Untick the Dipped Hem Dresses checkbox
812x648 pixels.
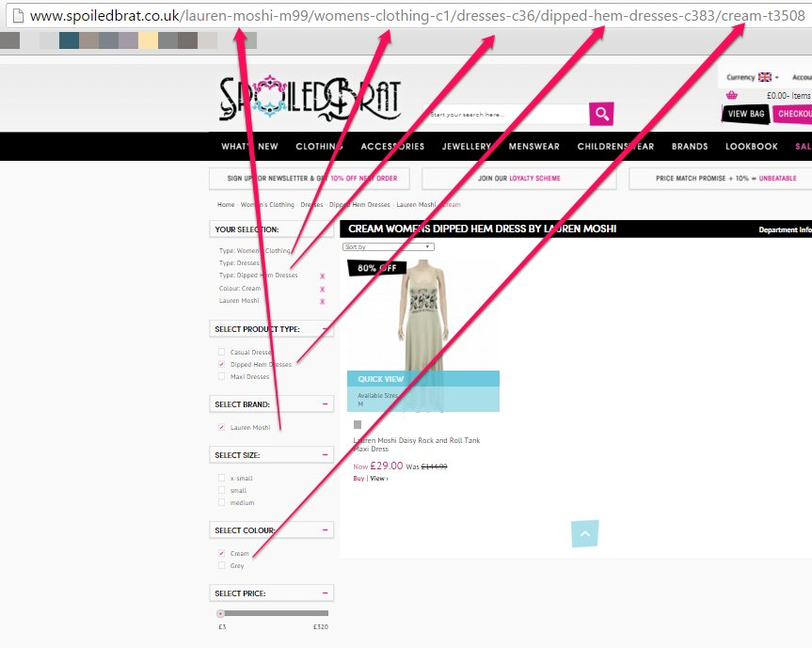pyautogui.click(x=222, y=364)
